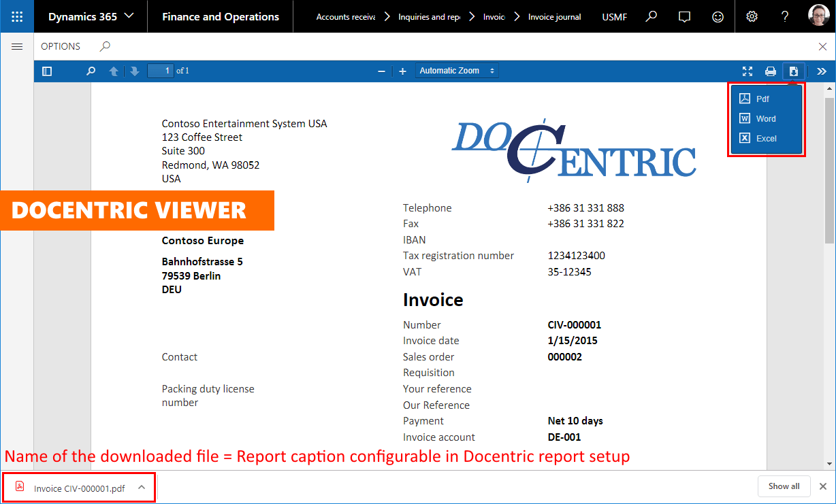This screenshot has width=836, height=504.
Task: Click the document vertical scrollbar thumb
Action: tap(829, 170)
